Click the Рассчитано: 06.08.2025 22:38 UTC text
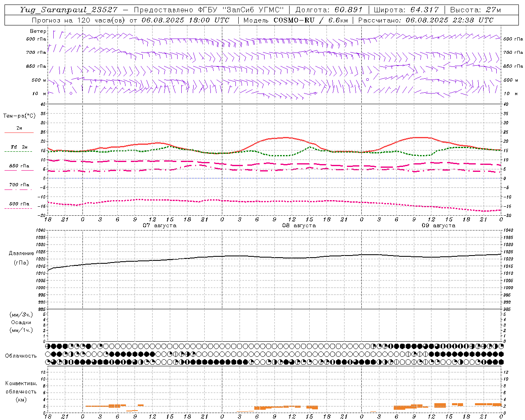Viewport: 525px width, 420px height. click(x=426, y=20)
